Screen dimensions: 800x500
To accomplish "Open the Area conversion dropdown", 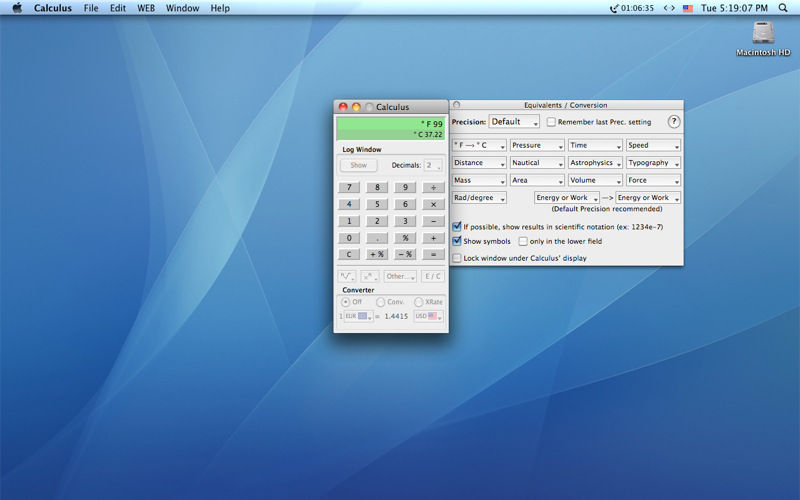I will (x=537, y=180).
